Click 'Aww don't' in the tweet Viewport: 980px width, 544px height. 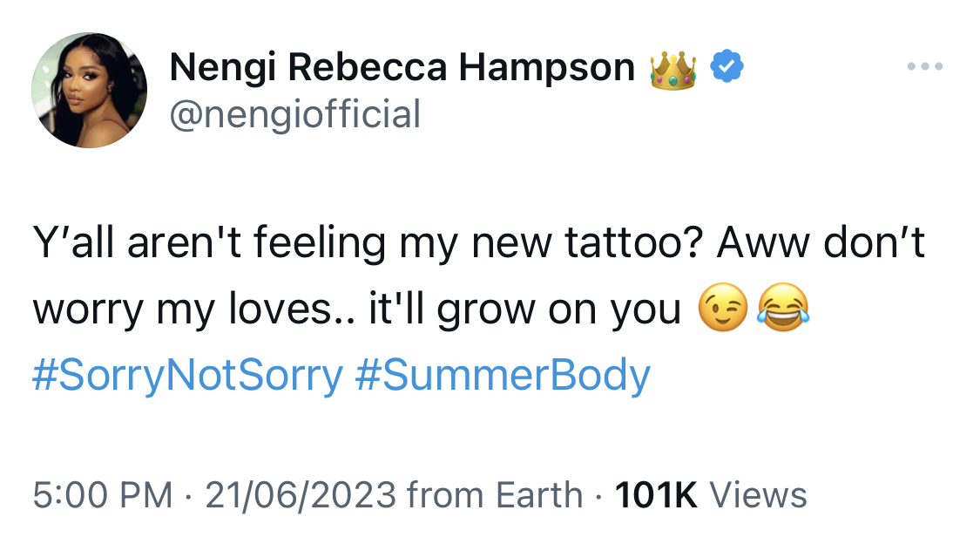pos(821,242)
